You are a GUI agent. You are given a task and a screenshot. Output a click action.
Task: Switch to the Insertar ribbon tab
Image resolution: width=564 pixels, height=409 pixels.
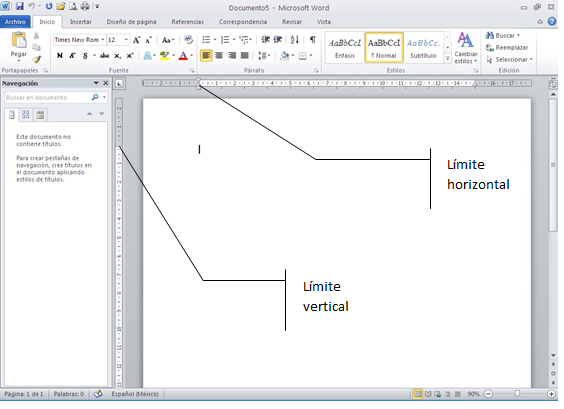pos(81,22)
